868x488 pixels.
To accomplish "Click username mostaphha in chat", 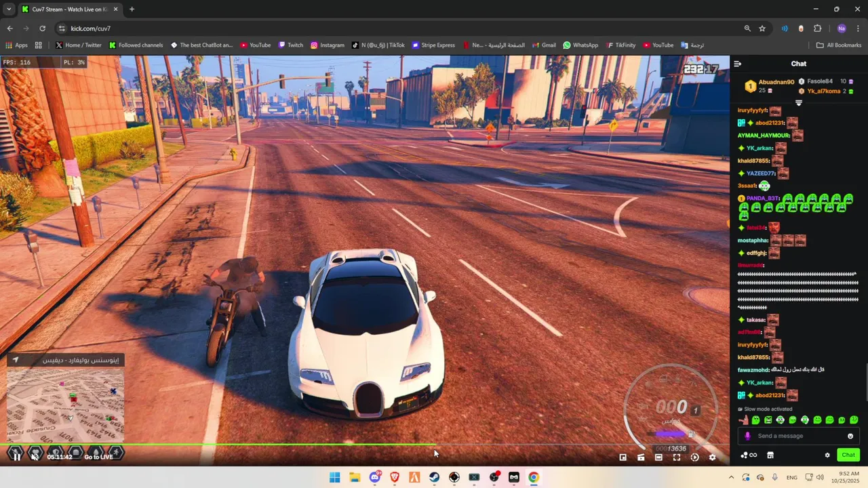I will (x=753, y=241).
